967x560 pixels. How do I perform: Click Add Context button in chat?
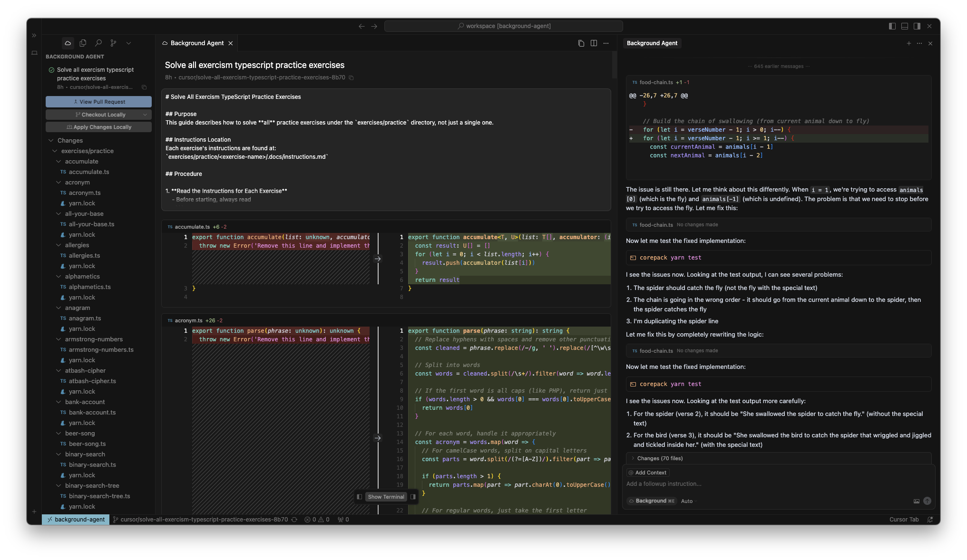pos(647,473)
